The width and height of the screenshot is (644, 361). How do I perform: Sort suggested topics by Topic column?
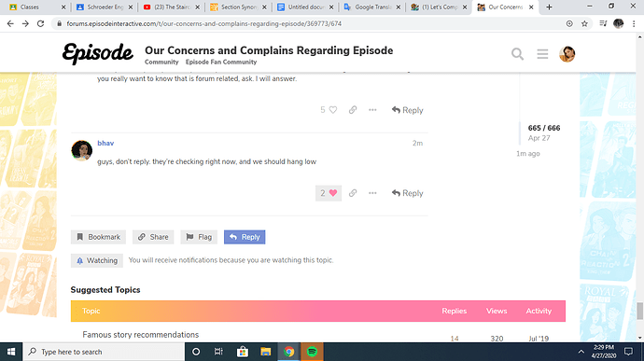[x=91, y=311]
